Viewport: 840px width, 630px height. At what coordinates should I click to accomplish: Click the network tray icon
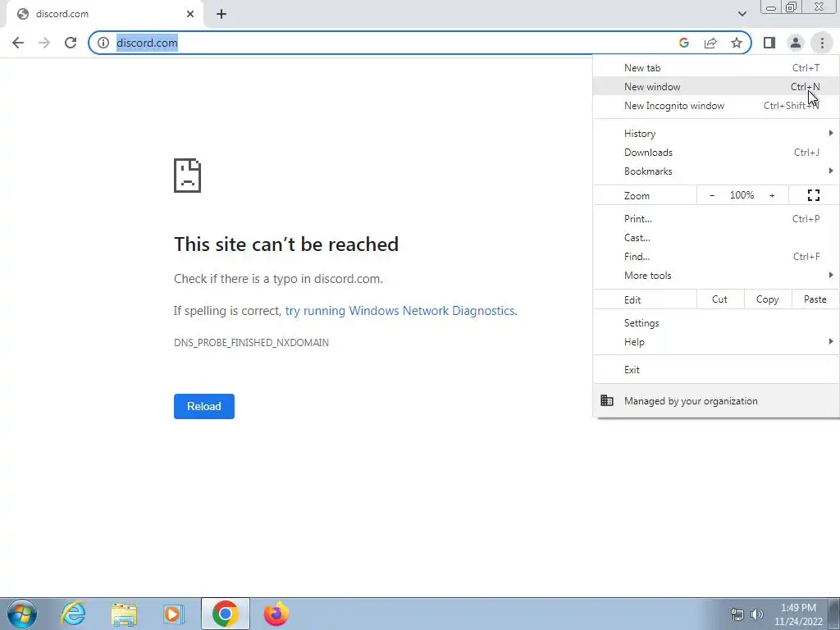coord(737,614)
